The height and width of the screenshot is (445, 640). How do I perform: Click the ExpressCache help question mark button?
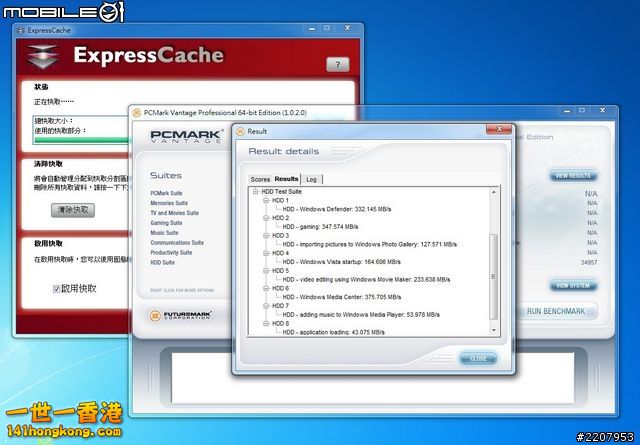(x=337, y=64)
